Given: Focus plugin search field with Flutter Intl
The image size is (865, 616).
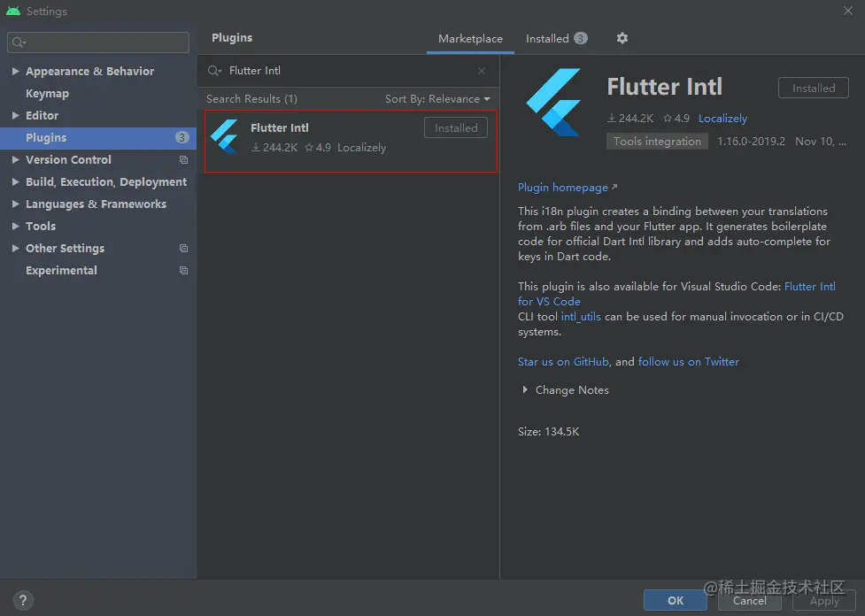Looking at the screenshot, I should tap(348, 71).
